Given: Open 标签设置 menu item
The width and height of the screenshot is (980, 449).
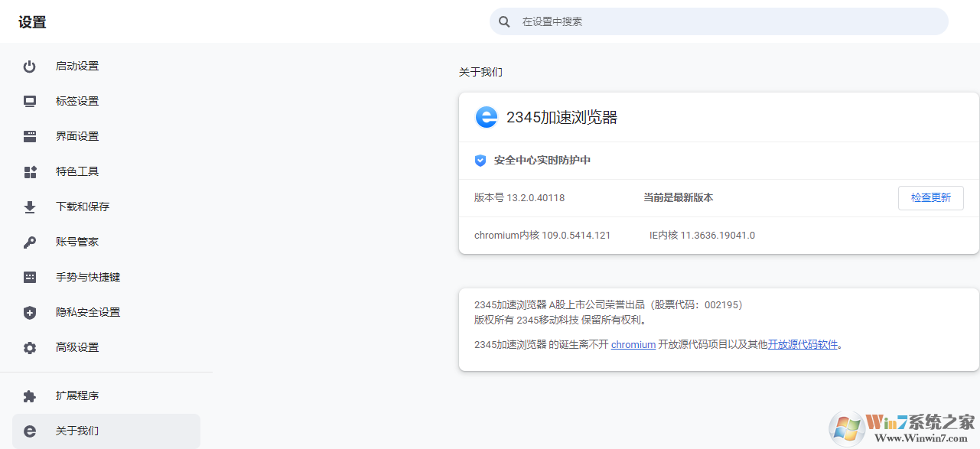Looking at the screenshot, I should tap(106, 102).
